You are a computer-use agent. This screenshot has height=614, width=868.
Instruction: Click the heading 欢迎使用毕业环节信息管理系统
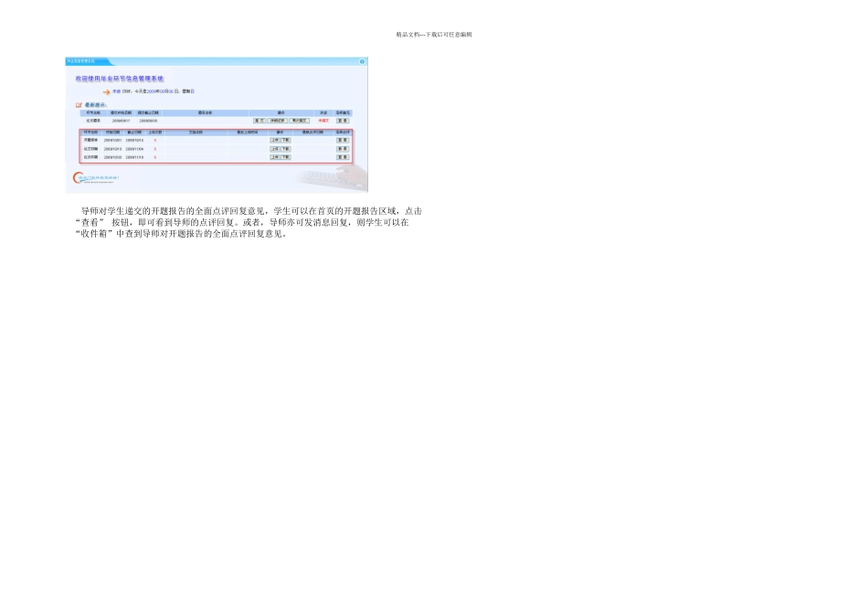pos(120,79)
